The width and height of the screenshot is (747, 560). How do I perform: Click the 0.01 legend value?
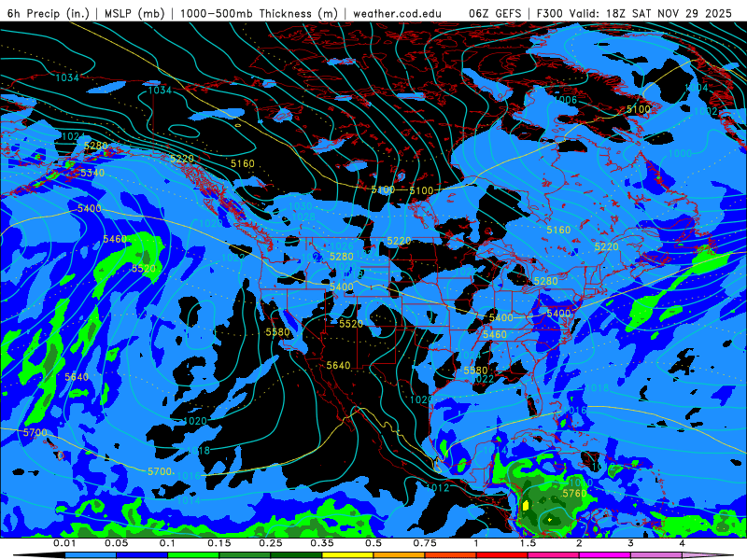click(64, 543)
